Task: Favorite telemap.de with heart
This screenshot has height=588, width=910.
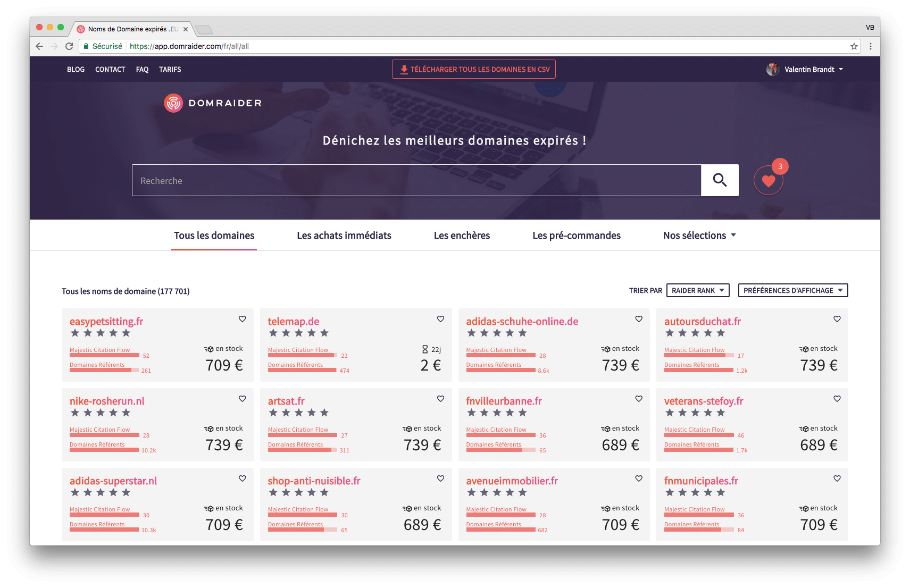Action: point(441,319)
